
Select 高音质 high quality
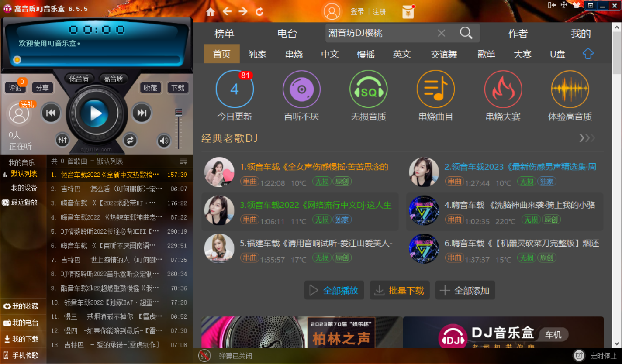(x=113, y=79)
